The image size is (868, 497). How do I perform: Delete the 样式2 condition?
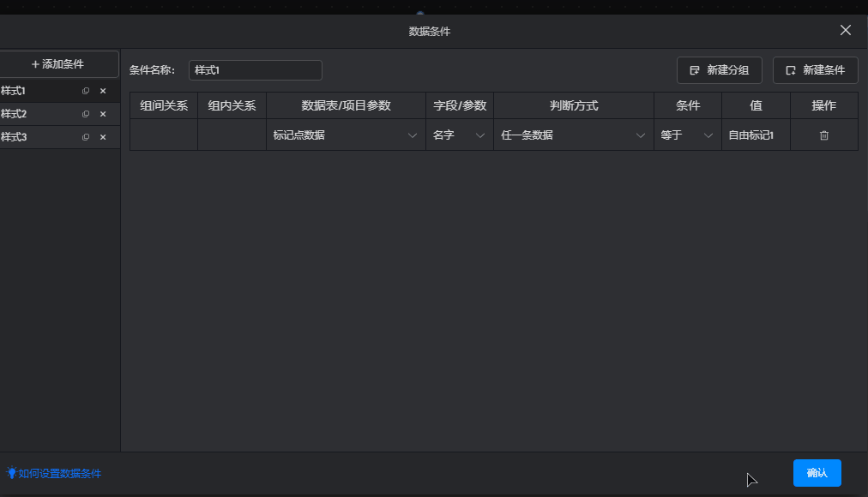[x=103, y=114]
